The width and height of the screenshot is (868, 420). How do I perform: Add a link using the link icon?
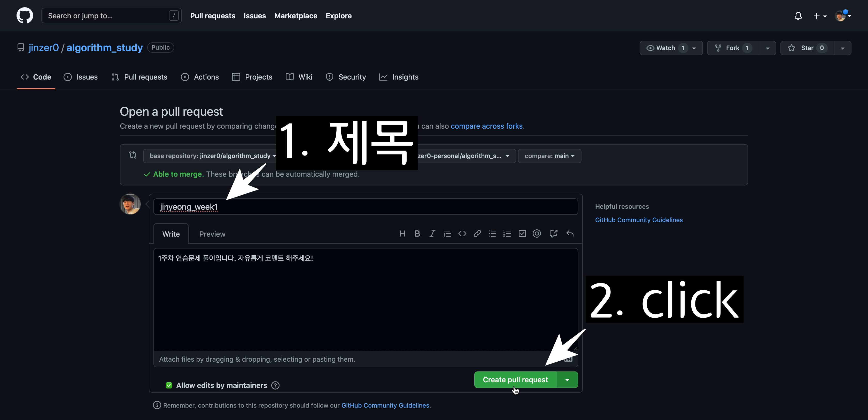(477, 234)
